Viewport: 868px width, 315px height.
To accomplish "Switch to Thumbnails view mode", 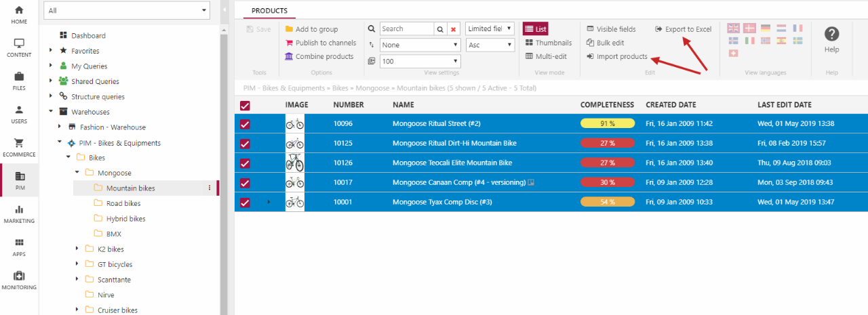I will click(x=548, y=43).
